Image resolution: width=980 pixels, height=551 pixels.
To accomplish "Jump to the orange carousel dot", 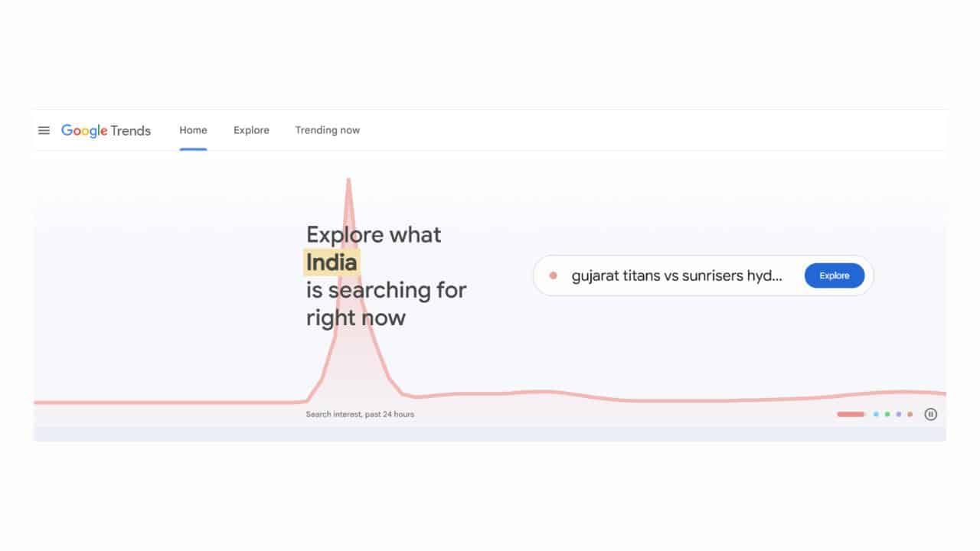I will (x=910, y=414).
